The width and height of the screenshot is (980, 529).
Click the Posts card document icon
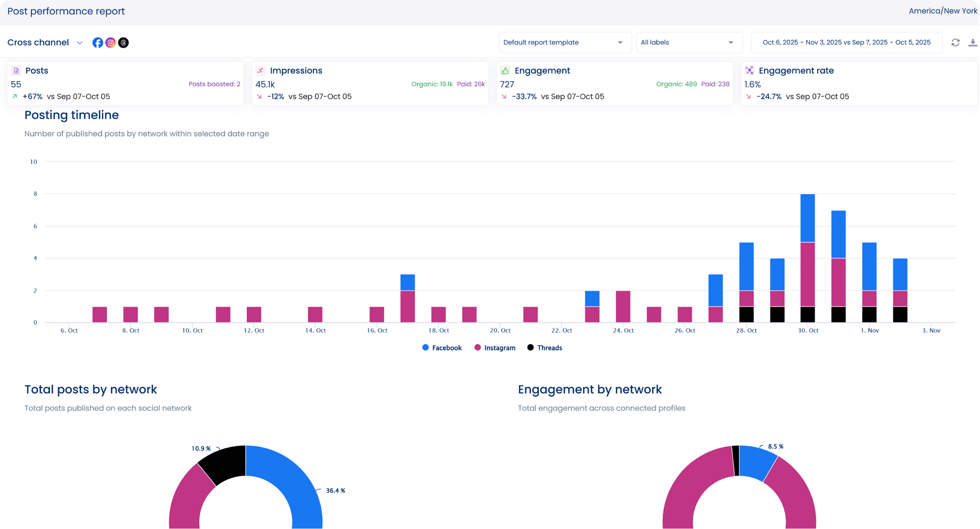[x=16, y=71]
